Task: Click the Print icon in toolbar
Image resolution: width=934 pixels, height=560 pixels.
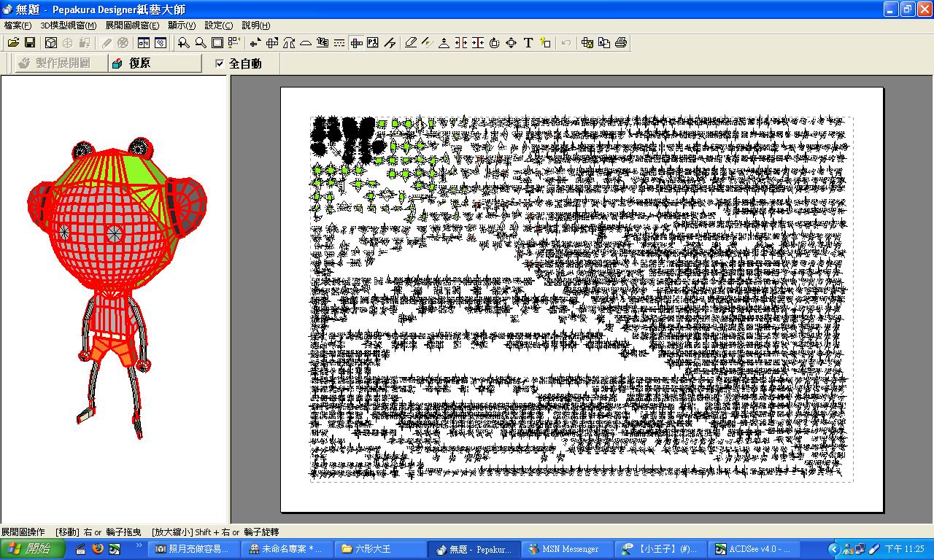Action: tap(621, 43)
